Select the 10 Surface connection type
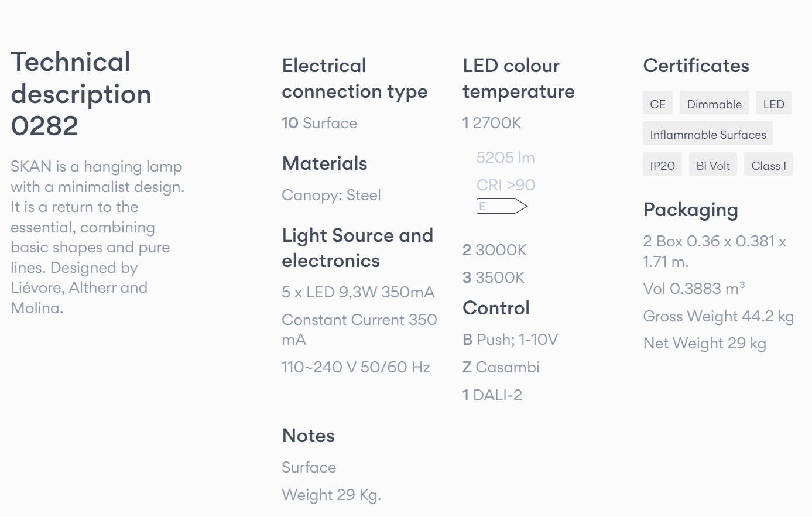 [320, 123]
